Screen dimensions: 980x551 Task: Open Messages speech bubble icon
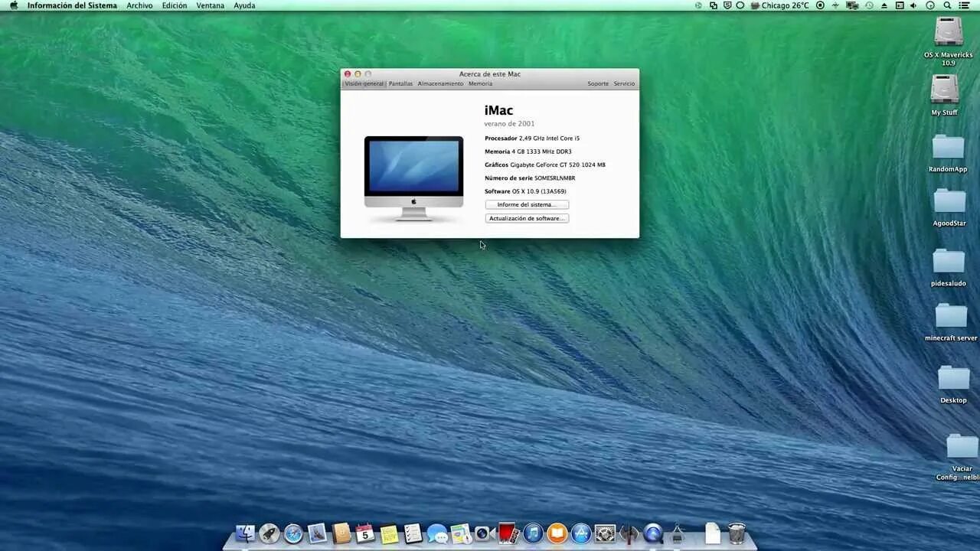[x=437, y=533]
